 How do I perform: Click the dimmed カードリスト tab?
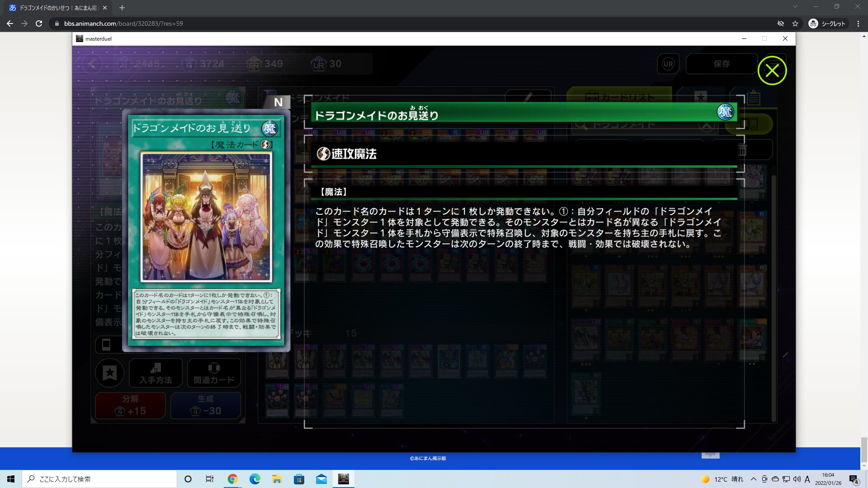click(620, 97)
